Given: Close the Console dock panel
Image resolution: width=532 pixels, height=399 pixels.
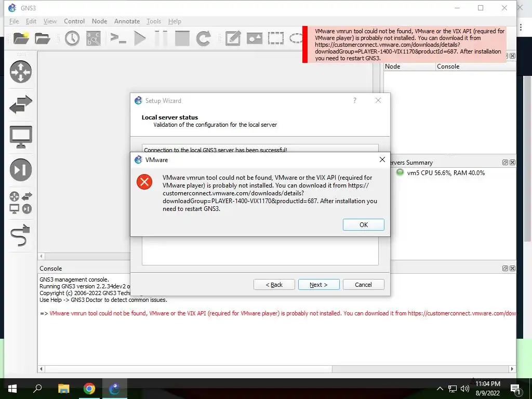Looking at the screenshot, I should click(512, 269).
